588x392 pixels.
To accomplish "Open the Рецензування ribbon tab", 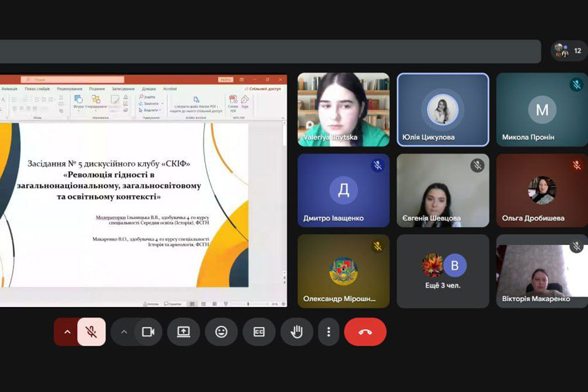I will click(x=70, y=89).
